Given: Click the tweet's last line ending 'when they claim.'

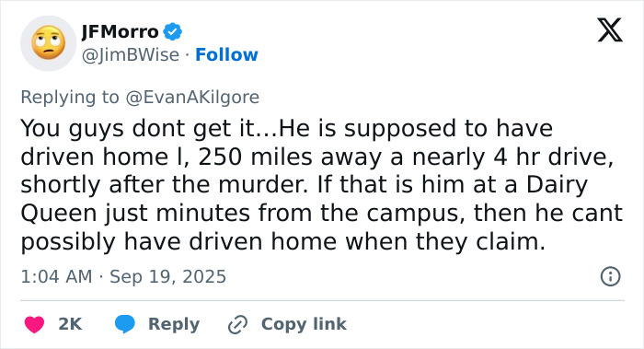Looking at the screenshot, I should point(283,241).
